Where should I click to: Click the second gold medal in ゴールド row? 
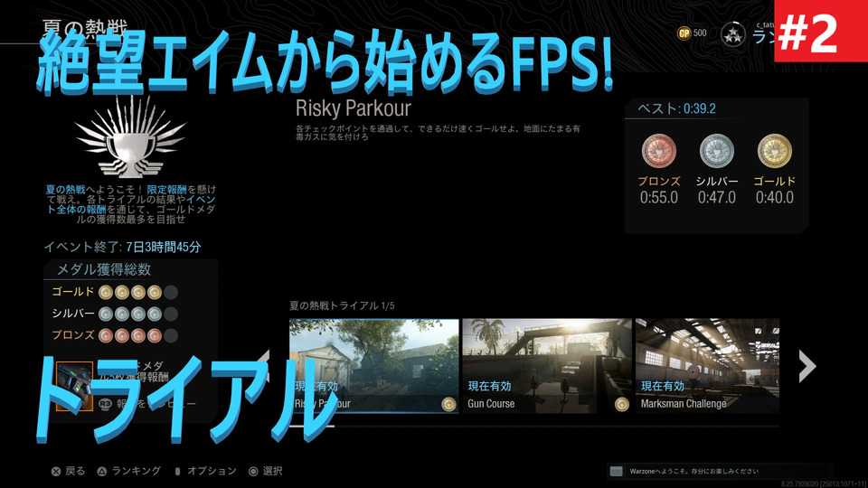tap(122, 292)
